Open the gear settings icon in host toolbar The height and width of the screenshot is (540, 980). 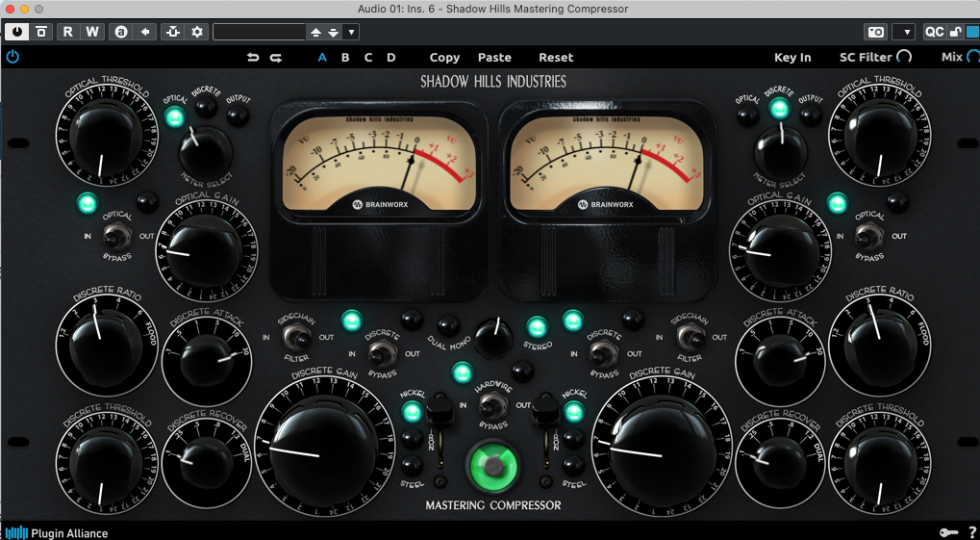197,32
